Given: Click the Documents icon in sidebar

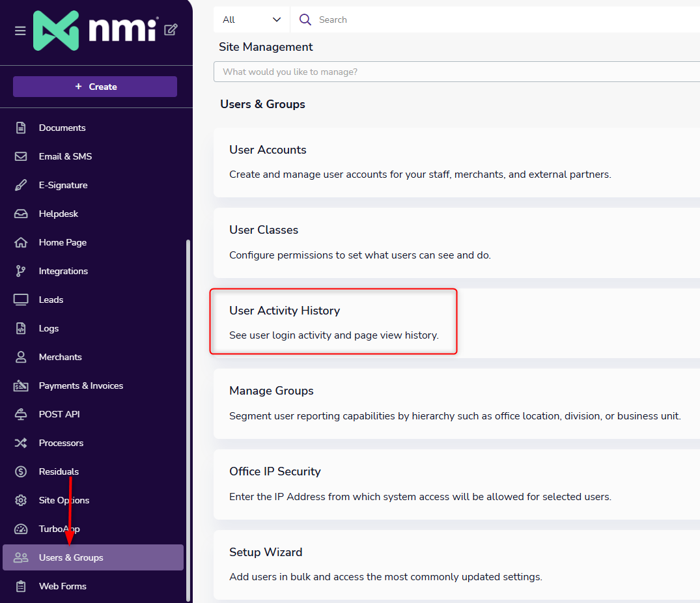Looking at the screenshot, I should [21, 128].
